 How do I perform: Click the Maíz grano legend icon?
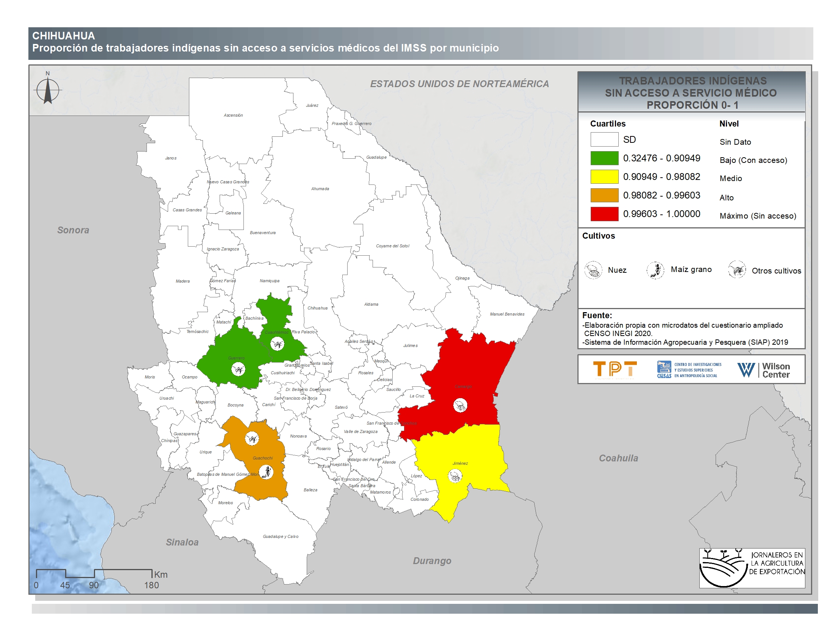(655, 270)
